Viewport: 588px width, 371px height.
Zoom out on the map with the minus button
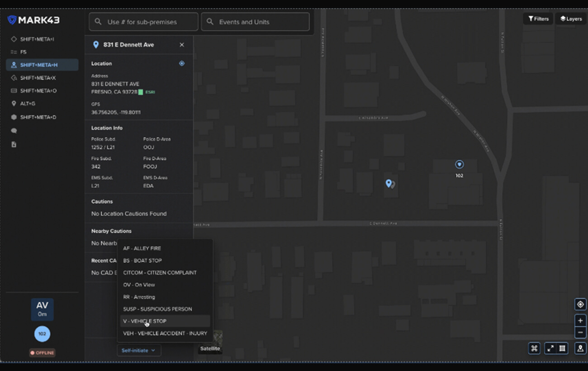pyautogui.click(x=580, y=332)
